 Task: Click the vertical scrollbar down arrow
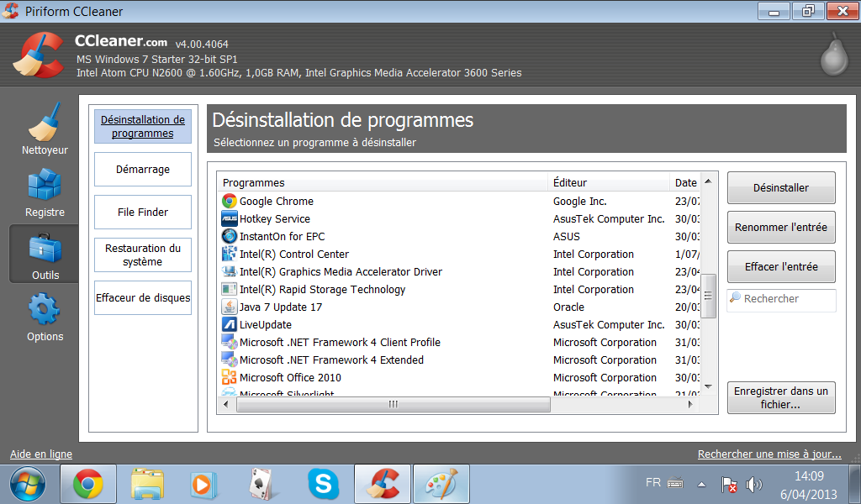[708, 386]
